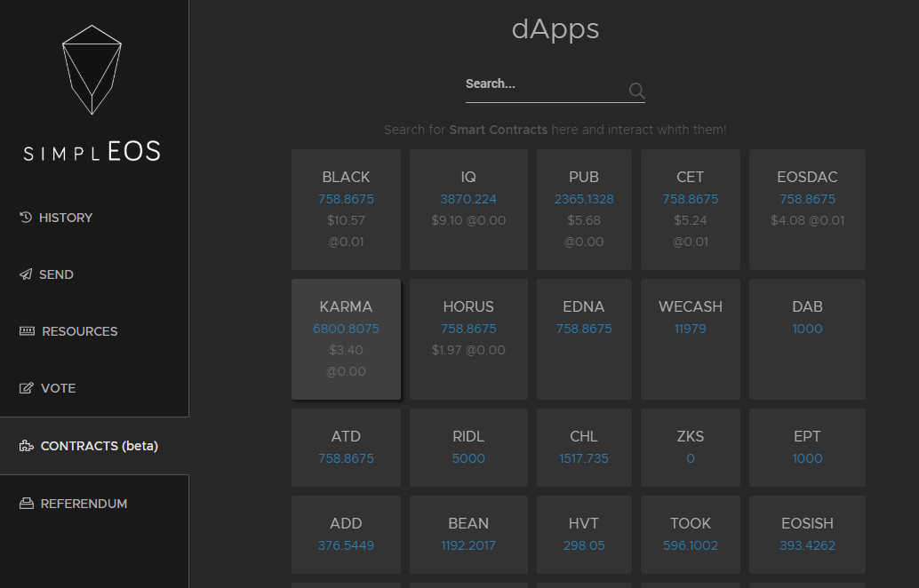Click the Resources memory icon
Screen dimensions: 919x588
click(x=27, y=331)
